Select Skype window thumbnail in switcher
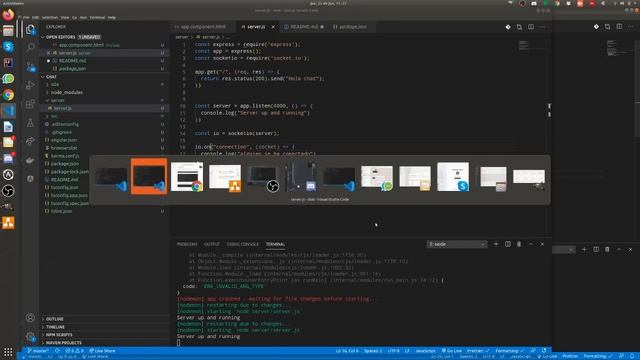The image size is (640, 360). 453,177
